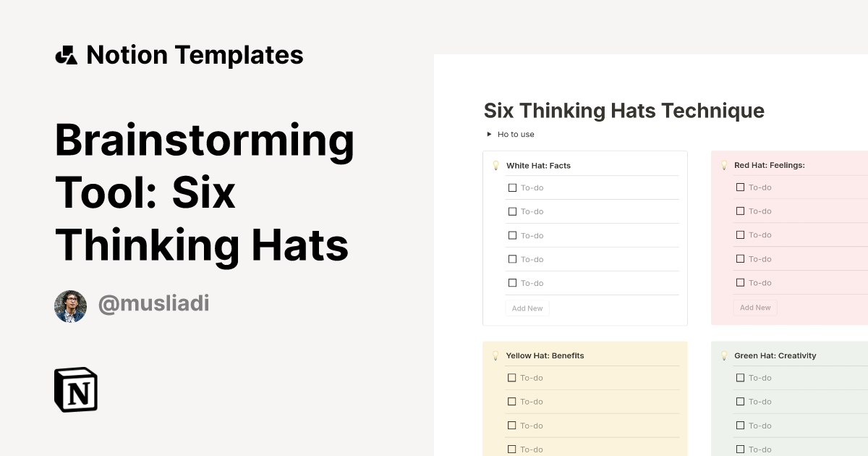Check the first To-do under Green Hat: Creativity

[740, 377]
